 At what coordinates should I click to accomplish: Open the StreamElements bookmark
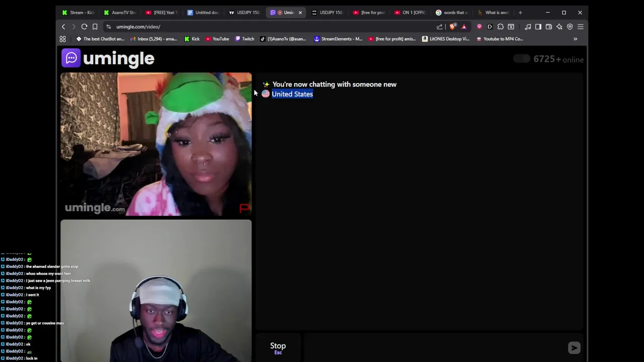tap(338, 39)
